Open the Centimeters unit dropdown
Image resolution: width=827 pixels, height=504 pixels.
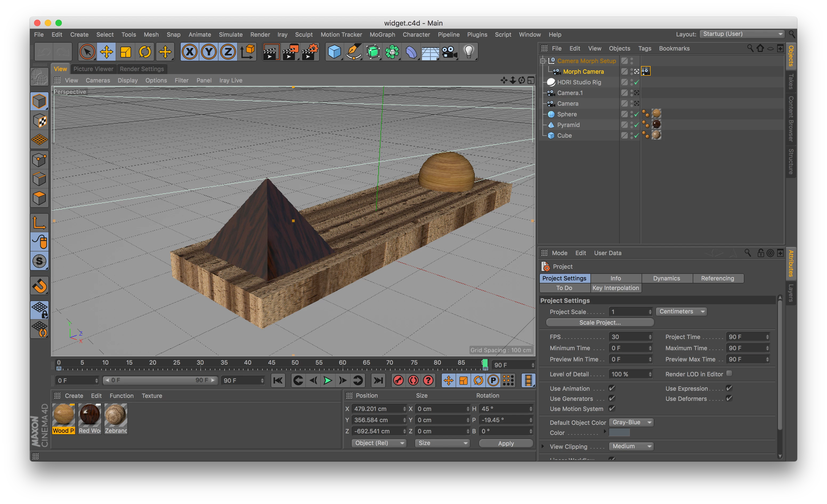tap(681, 311)
